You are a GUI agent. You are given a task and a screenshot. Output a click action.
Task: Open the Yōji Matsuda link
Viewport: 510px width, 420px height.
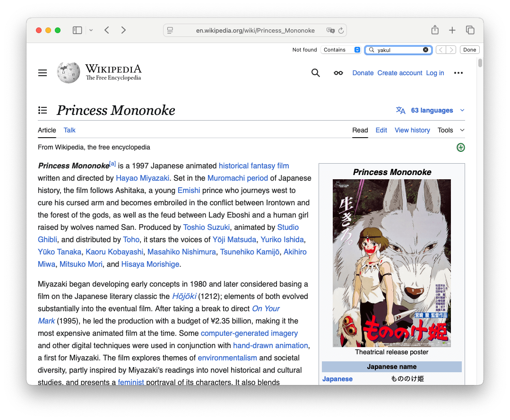[234, 240]
